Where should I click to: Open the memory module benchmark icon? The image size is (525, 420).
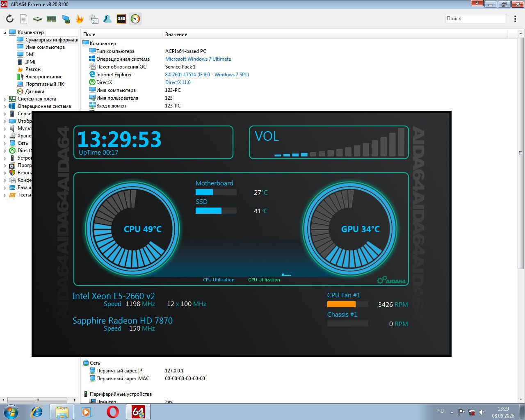pos(51,19)
